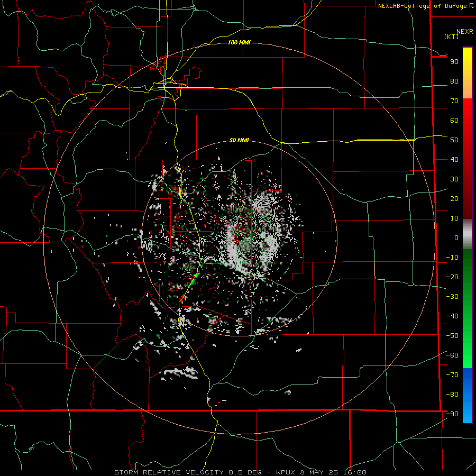Click the "KPUX 8 MAY 25 16:00" timestamp text
The height and width of the screenshot is (476, 476).
click(321, 472)
